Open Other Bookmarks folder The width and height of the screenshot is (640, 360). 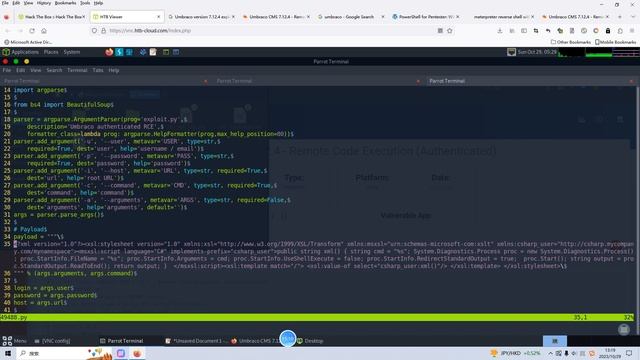(x=571, y=42)
